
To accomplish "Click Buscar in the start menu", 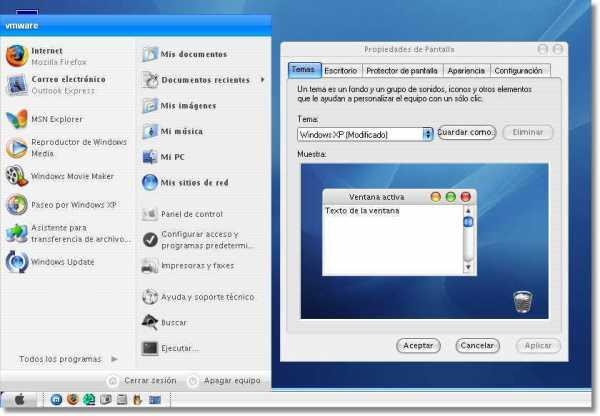I will 164,322.
